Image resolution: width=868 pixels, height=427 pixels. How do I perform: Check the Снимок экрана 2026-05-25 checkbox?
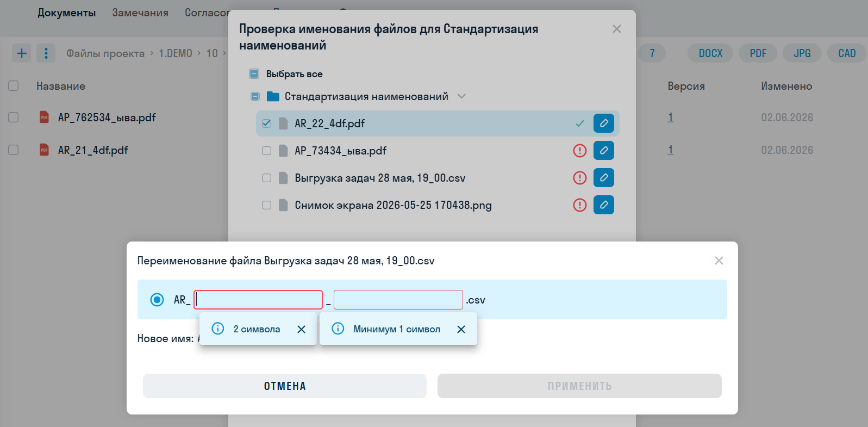[266, 205]
